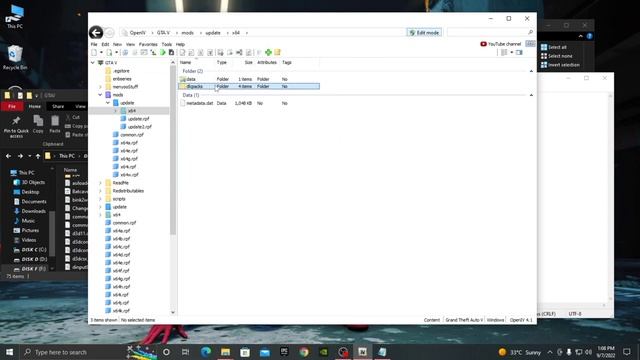
Task: Open the Share tab in File Explorer
Action: click(x=58, y=107)
